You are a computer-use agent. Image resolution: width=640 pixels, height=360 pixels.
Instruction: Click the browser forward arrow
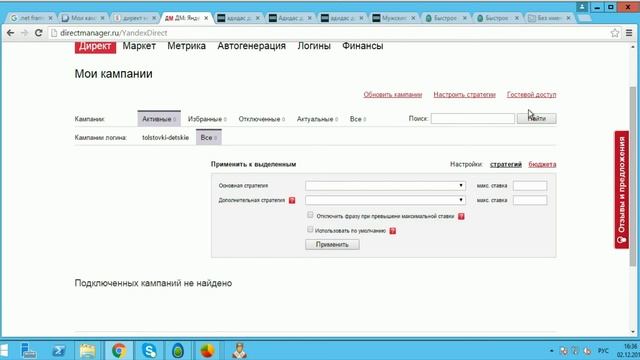(x=24, y=33)
